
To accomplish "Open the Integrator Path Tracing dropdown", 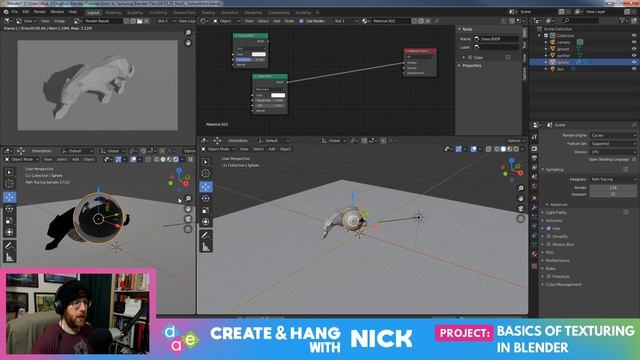I will (x=613, y=179).
